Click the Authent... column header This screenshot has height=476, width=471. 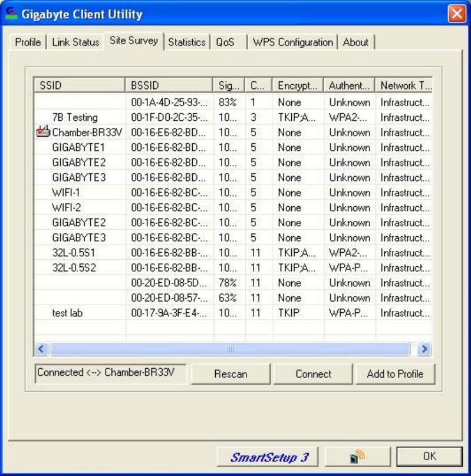349,85
